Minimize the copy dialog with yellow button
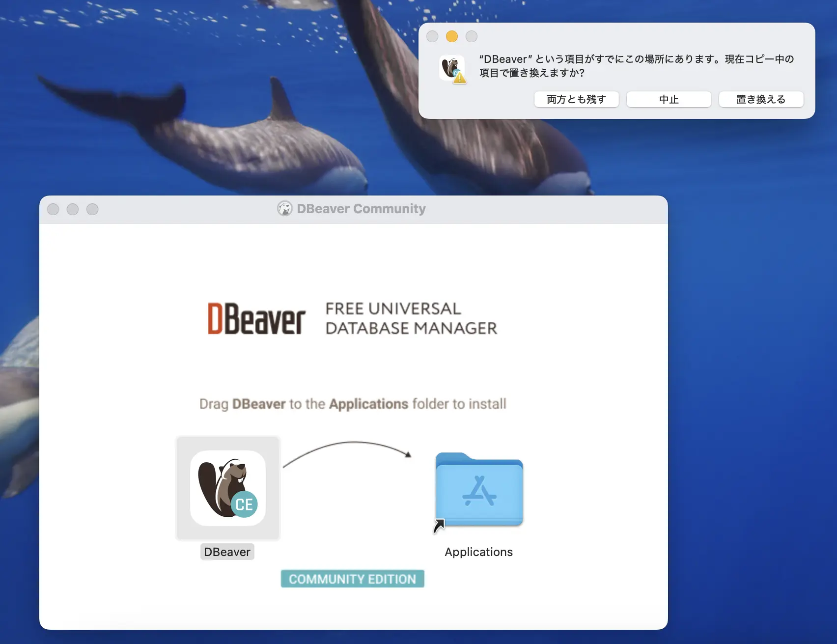Image resolution: width=837 pixels, height=644 pixels. pyautogui.click(x=452, y=36)
